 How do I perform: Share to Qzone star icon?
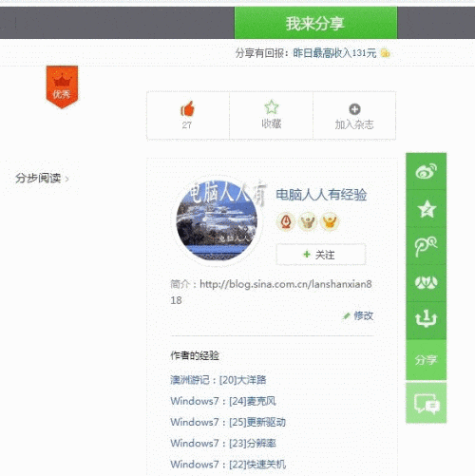pos(426,209)
